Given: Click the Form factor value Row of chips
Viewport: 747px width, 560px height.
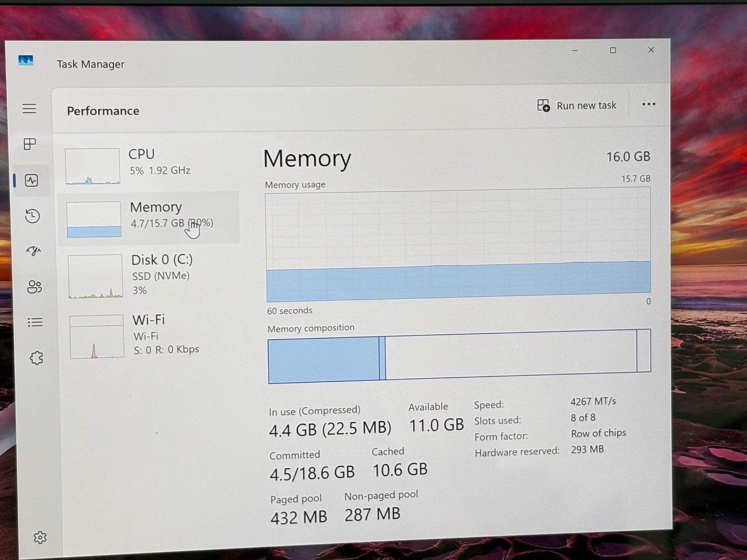Looking at the screenshot, I should point(599,434).
